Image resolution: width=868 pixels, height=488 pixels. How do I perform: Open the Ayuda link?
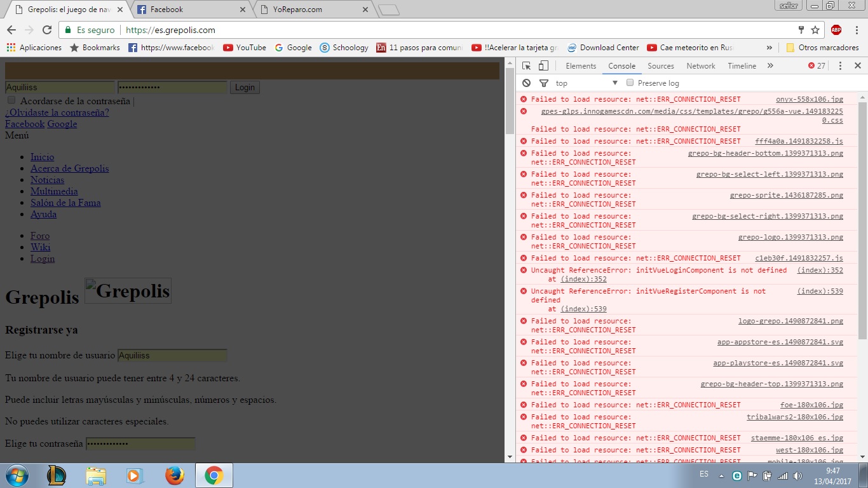(x=43, y=214)
